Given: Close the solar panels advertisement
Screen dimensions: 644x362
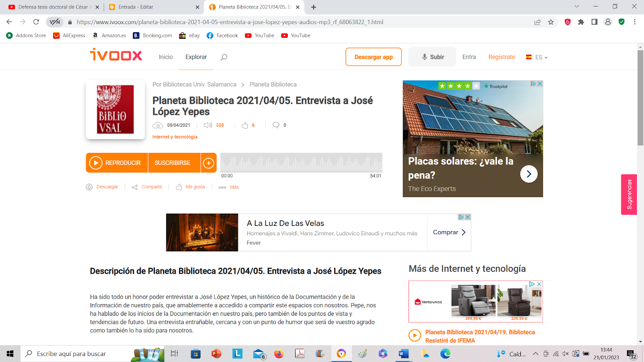Looking at the screenshot, I should (540, 84).
